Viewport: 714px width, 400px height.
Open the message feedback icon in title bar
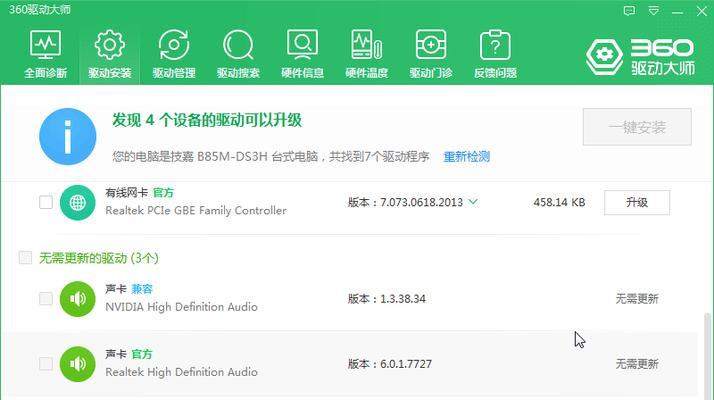pyautogui.click(x=629, y=11)
